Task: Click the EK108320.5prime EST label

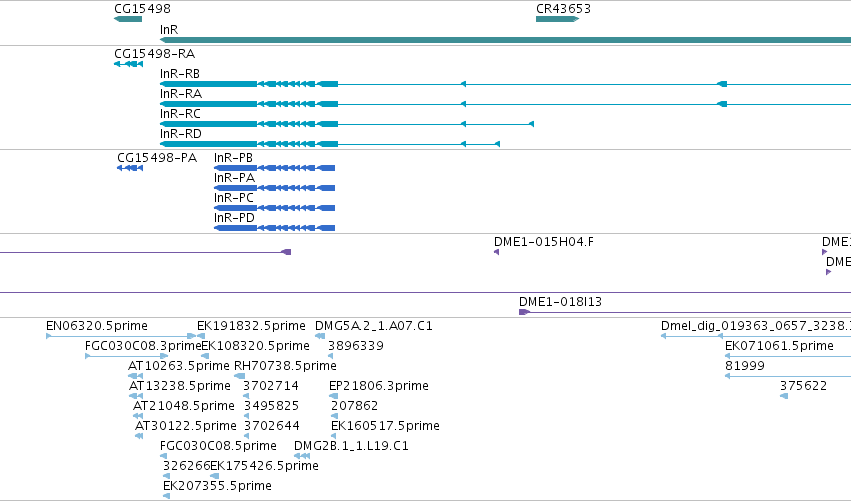Action: click(x=256, y=346)
